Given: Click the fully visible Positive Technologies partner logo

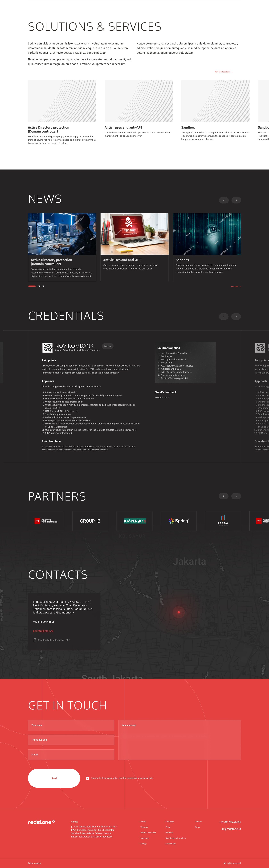Looking at the screenshot, I should pyautogui.click(x=46, y=521).
